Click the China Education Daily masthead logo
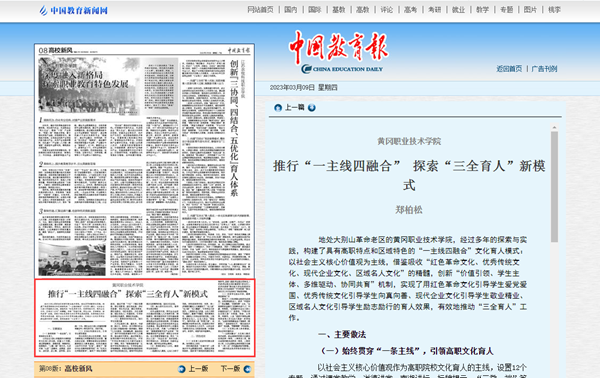 [339, 52]
